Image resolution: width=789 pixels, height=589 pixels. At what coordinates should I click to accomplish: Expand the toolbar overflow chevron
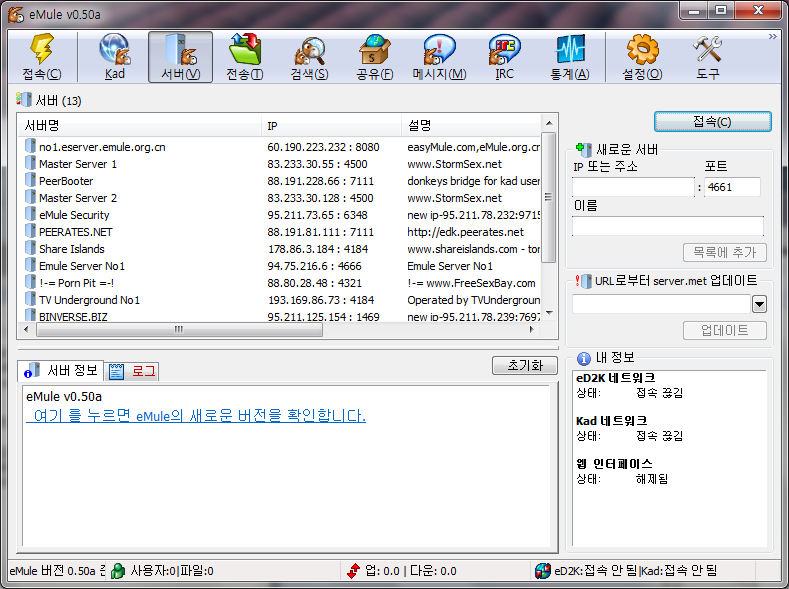772,36
